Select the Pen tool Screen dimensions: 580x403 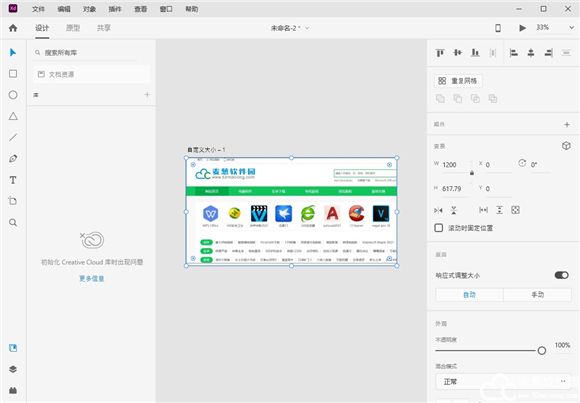coord(13,159)
